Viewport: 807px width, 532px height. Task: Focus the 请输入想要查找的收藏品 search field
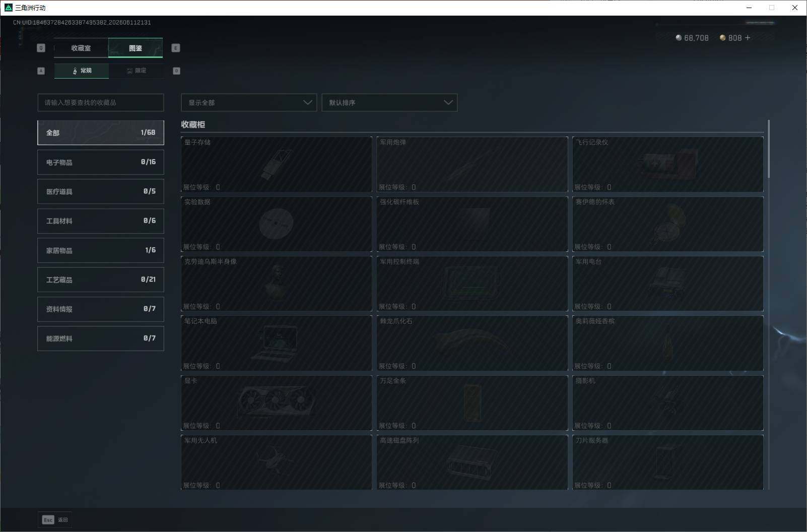101,102
